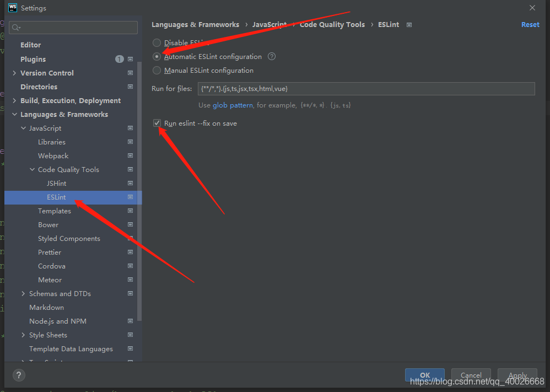Click the project-level icon beside Meteor
550x392 pixels.
130,280
